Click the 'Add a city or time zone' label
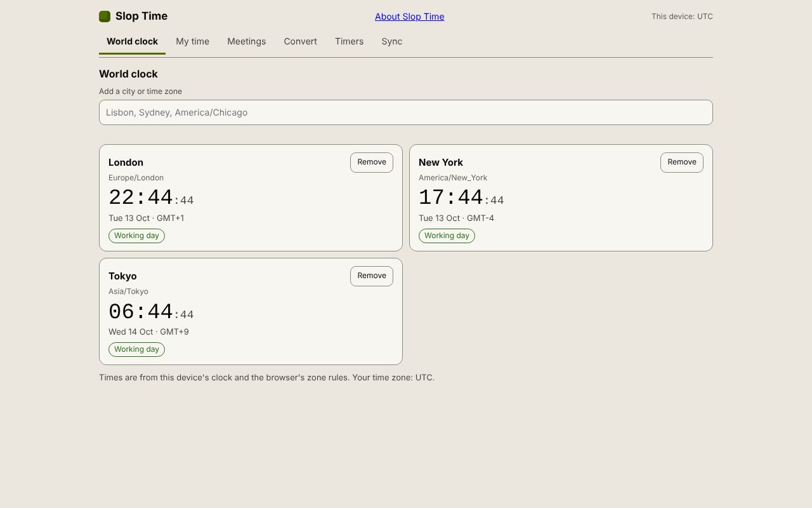Viewport: 812px width, 508px height. tap(140, 91)
